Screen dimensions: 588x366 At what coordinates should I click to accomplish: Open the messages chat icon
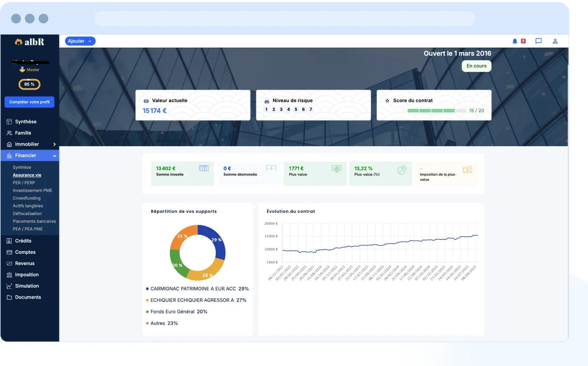coord(539,41)
